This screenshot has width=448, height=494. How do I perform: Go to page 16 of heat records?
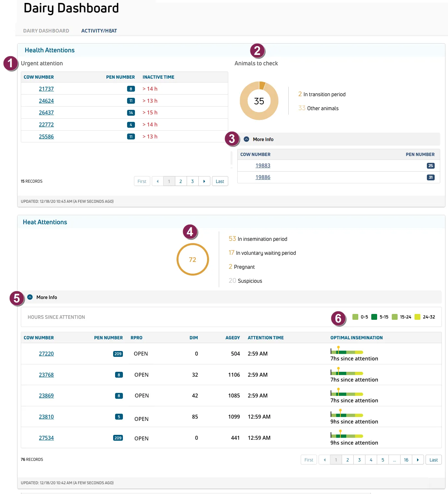406,460
